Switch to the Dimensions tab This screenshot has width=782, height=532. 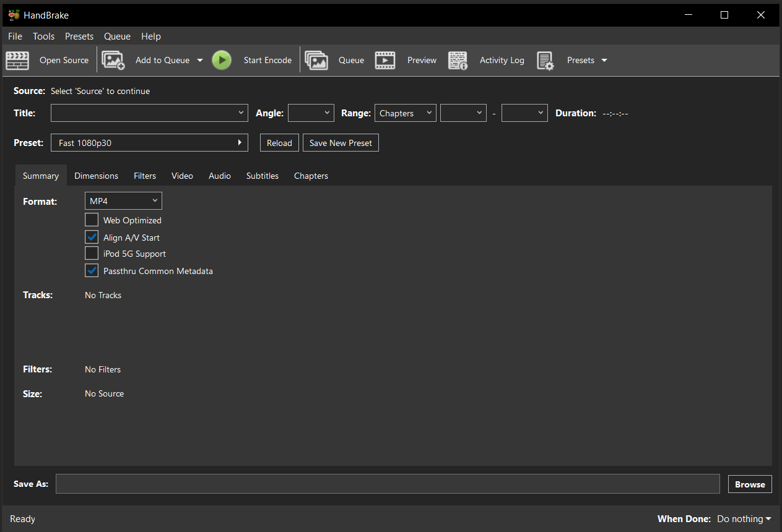point(96,176)
